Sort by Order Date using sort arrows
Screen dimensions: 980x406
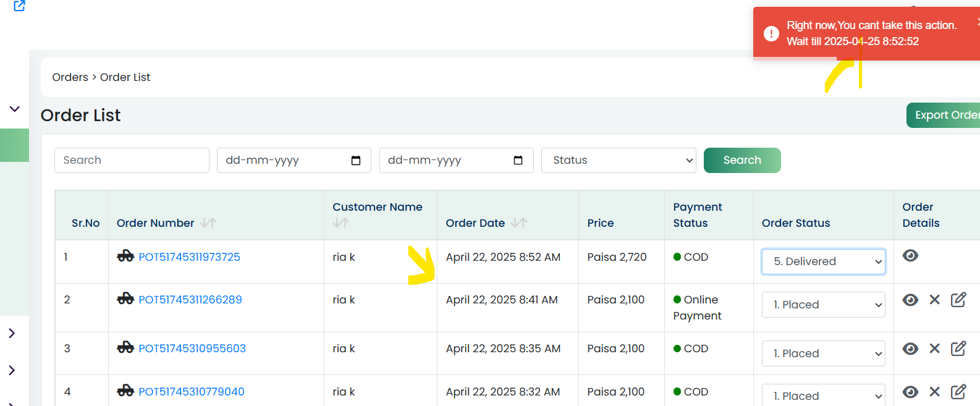click(519, 222)
